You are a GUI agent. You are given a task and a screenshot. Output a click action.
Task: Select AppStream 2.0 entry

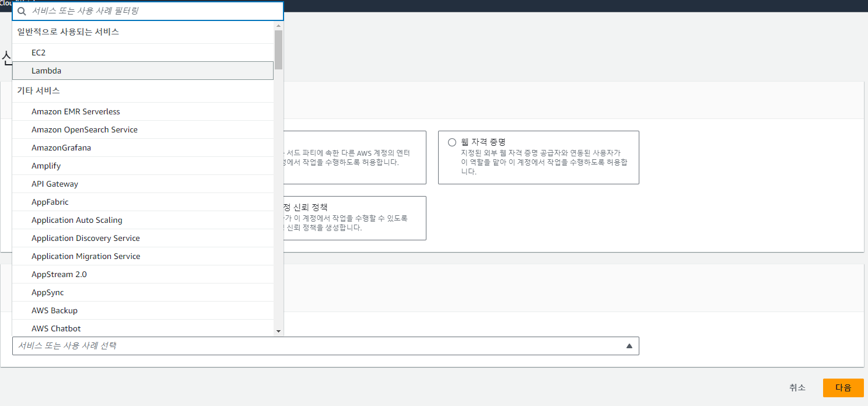coord(143,274)
